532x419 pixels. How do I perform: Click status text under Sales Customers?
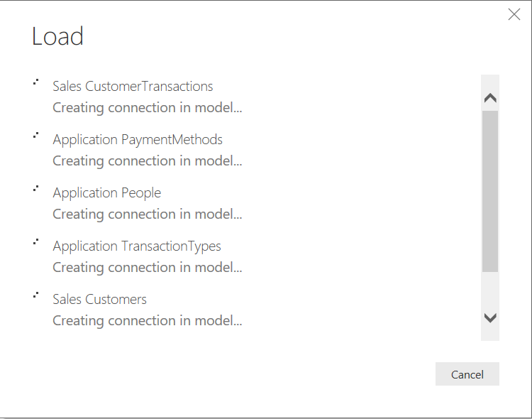pyautogui.click(x=148, y=321)
